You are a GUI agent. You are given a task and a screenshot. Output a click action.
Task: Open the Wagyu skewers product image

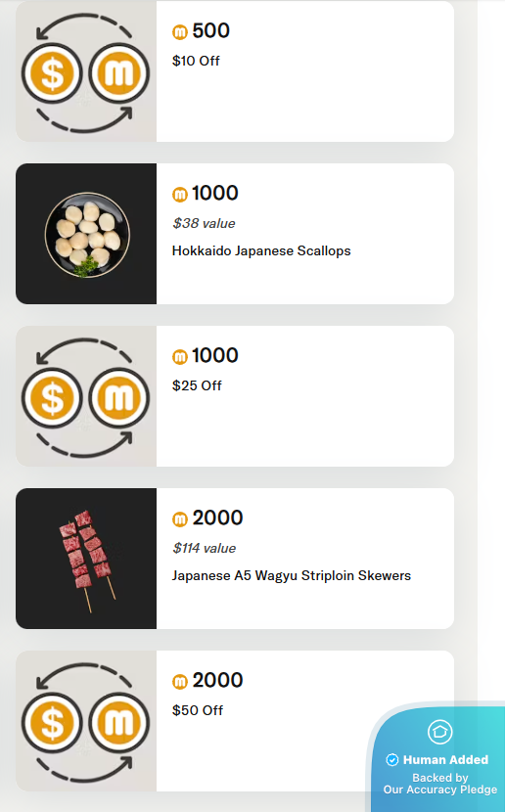point(86,559)
